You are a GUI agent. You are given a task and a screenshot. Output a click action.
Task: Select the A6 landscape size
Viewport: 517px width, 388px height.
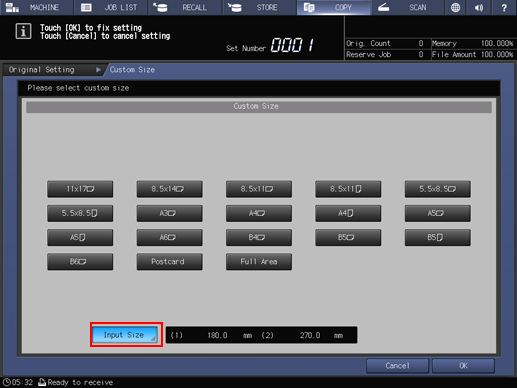pos(169,237)
